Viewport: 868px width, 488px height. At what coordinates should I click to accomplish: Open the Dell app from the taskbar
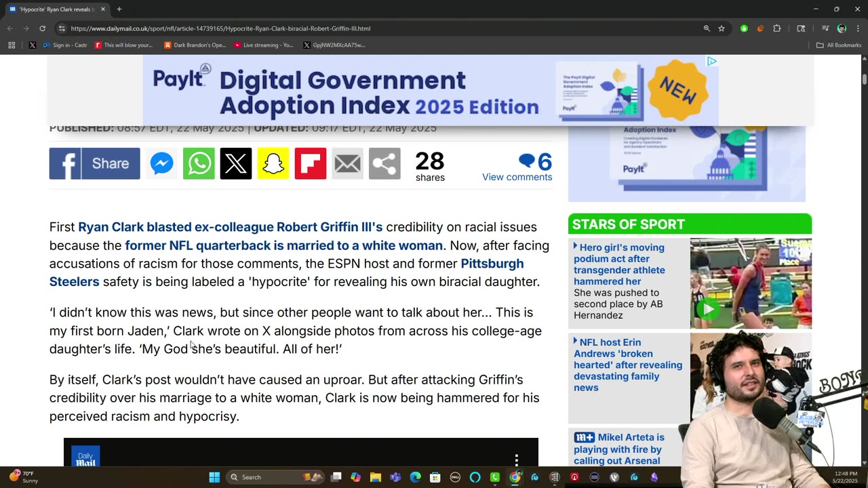click(455, 477)
